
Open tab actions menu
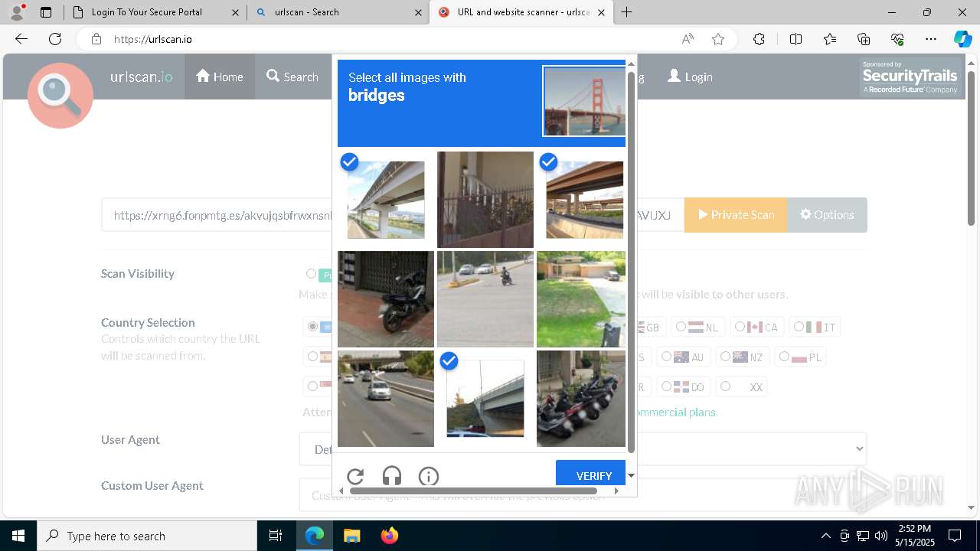tap(46, 12)
